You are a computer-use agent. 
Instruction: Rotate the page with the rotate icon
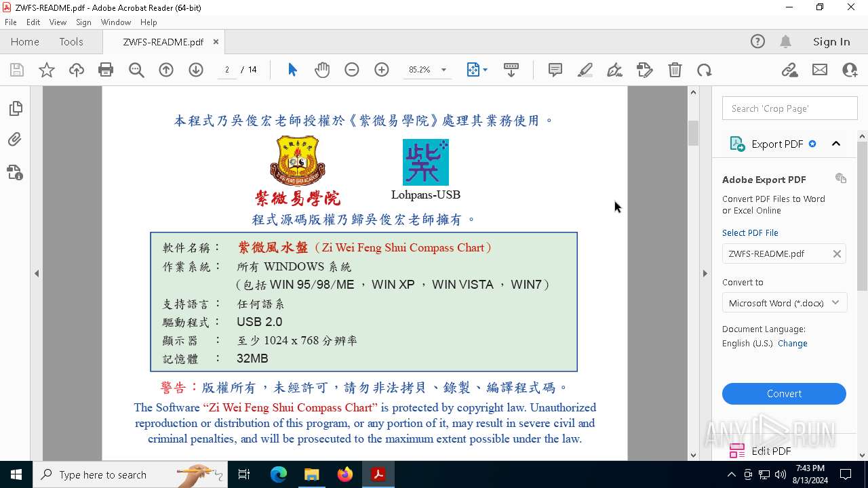pyautogui.click(x=705, y=70)
